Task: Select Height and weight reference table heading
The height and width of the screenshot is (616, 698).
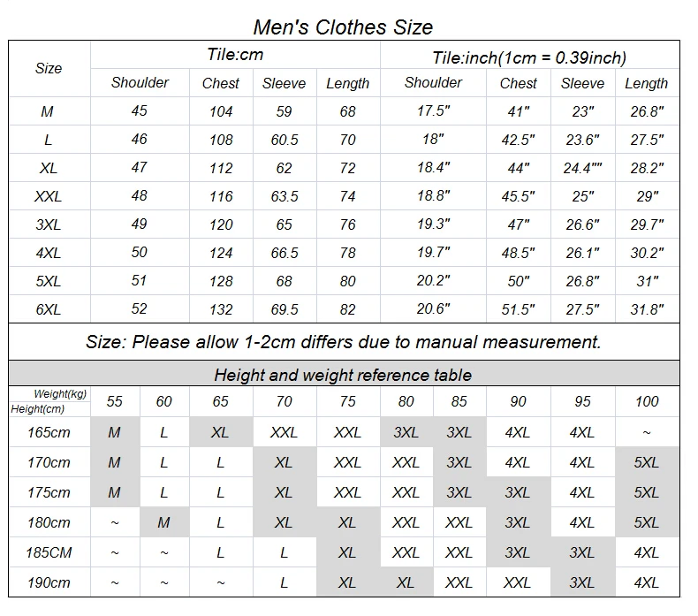Action: tap(343, 375)
